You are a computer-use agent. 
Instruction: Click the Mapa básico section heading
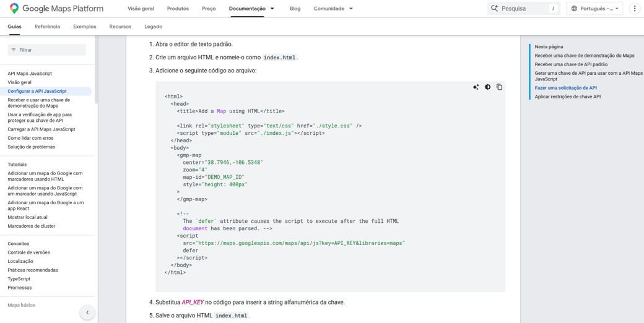21,305
